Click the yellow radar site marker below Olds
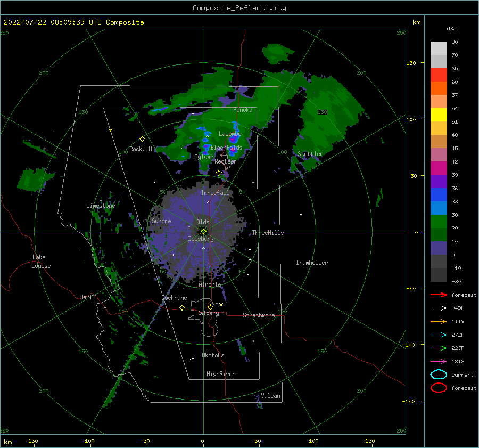This screenshot has width=479, height=448. click(203, 232)
